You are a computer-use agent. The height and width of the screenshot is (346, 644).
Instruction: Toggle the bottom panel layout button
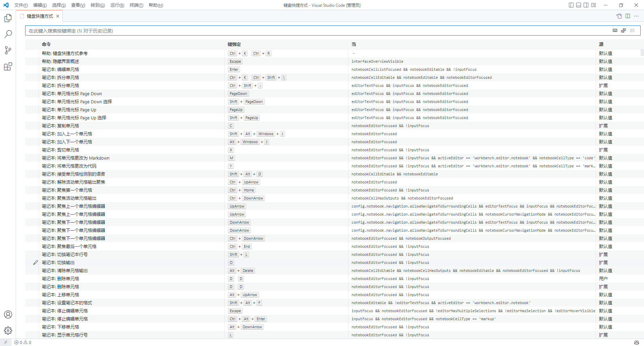[578, 5]
